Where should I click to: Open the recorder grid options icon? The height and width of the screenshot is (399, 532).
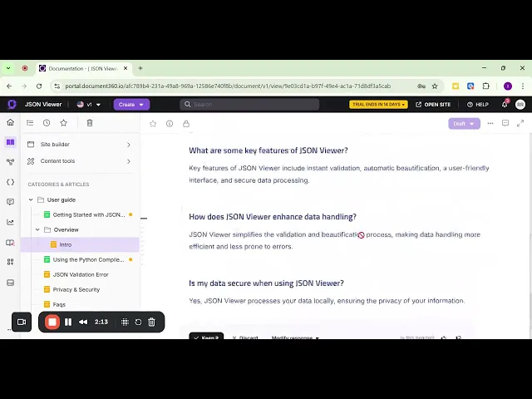(x=125, y=322)
